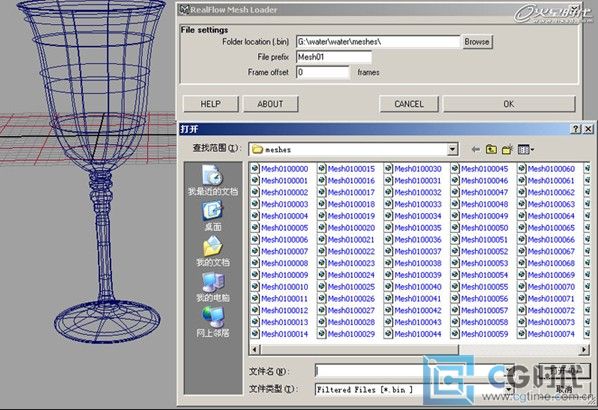Click the file icon beside Mesh0100040
598x410 pixels.
point(389,286)
